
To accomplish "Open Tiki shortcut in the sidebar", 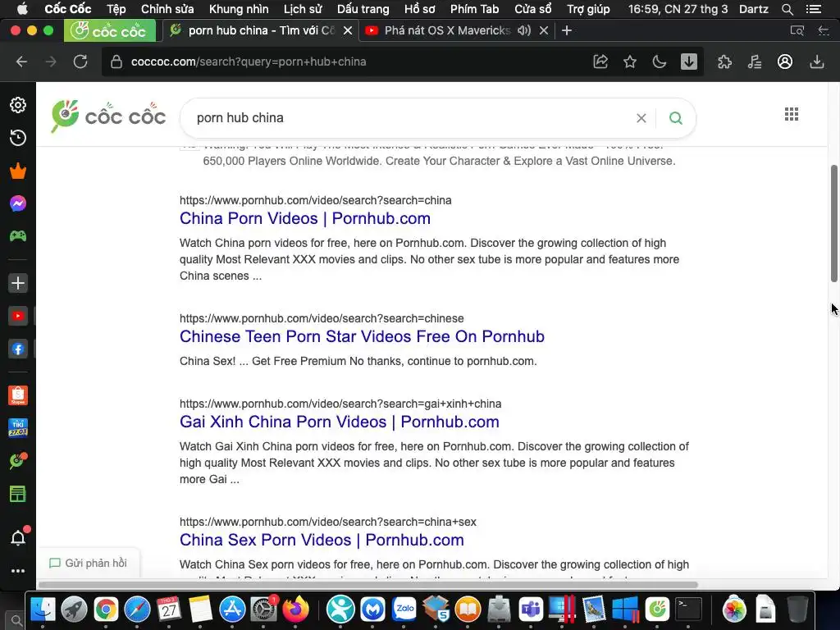I will [18, 428].
